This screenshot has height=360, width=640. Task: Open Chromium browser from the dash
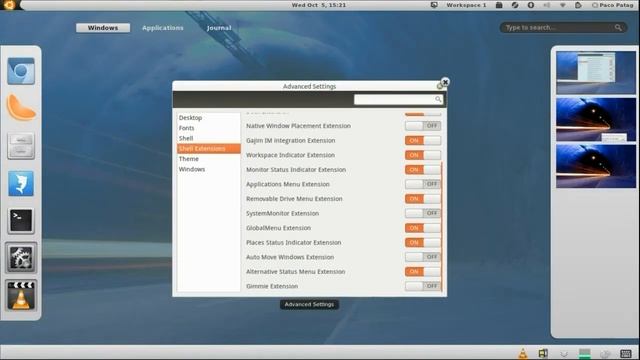(21, 71)
